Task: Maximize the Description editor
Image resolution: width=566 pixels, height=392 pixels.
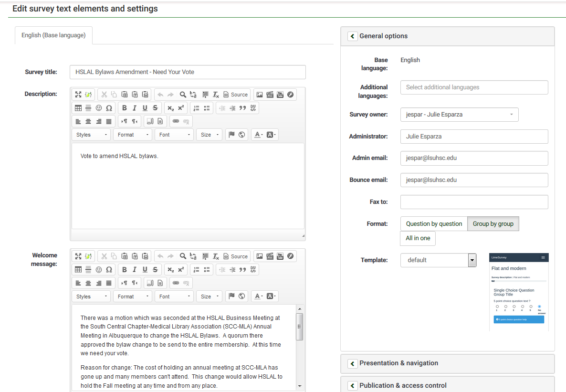Action: (79, 95)
